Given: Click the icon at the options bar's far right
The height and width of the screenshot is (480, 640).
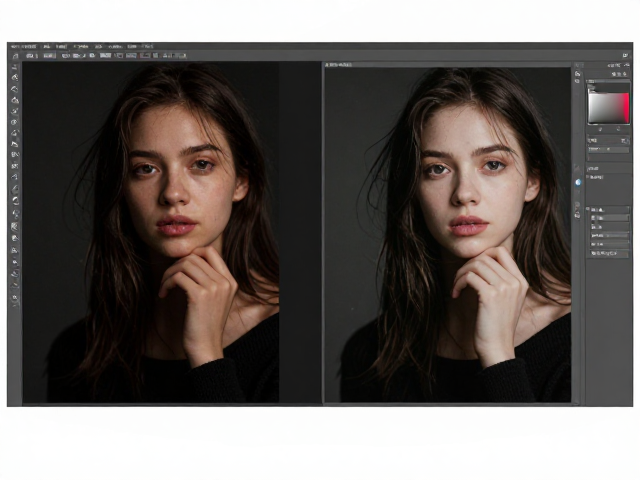Looking at the screenshot, I should tap(625, 56).
